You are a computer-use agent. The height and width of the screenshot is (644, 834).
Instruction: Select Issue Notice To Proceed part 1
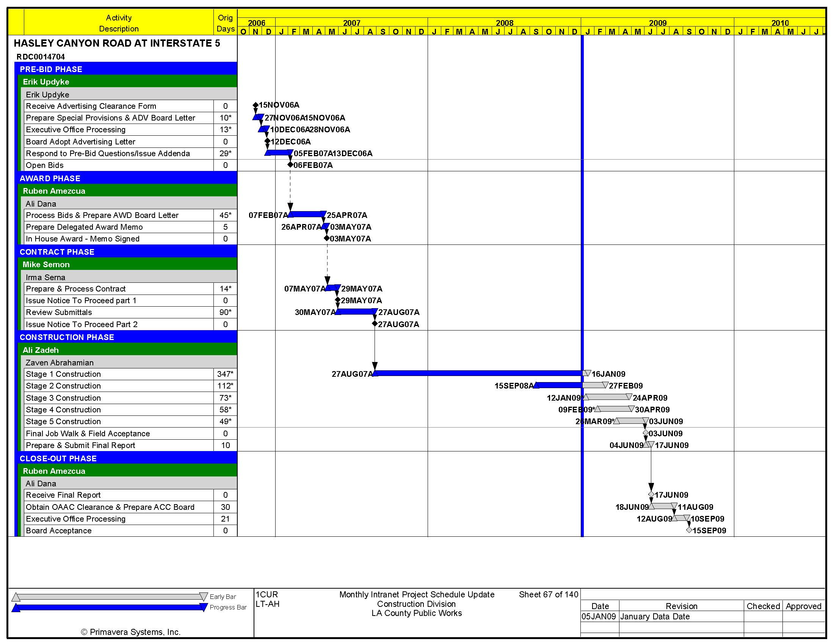click(x=131, y=301)
